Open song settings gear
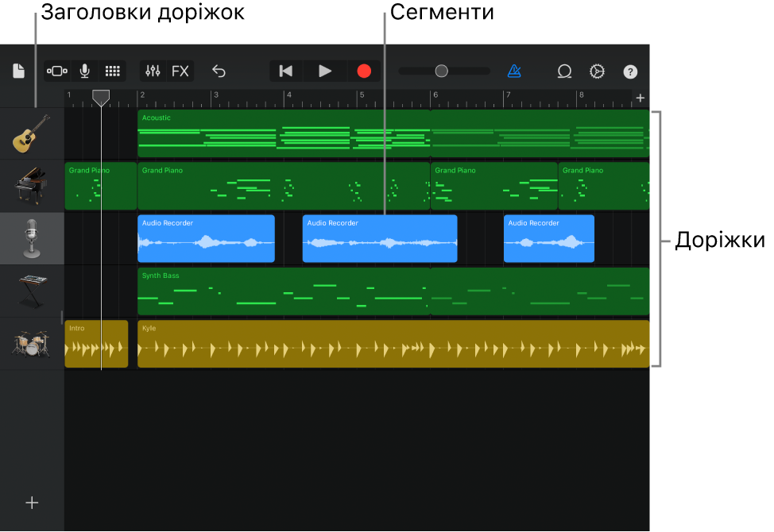 [597, 71]
